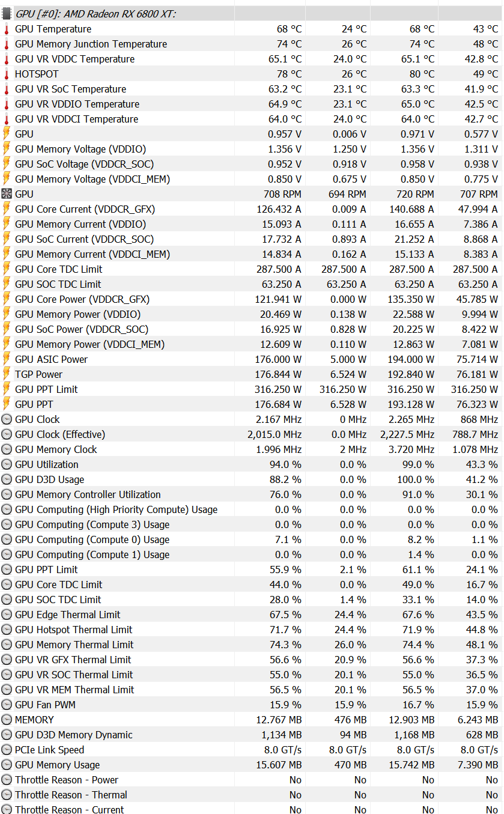Image resolution: width=504 pixels, height=814 pixels.
Task: Select the 'GPU Memory Power (VDDCI_MEM)' label
Action: coord(90,344)
